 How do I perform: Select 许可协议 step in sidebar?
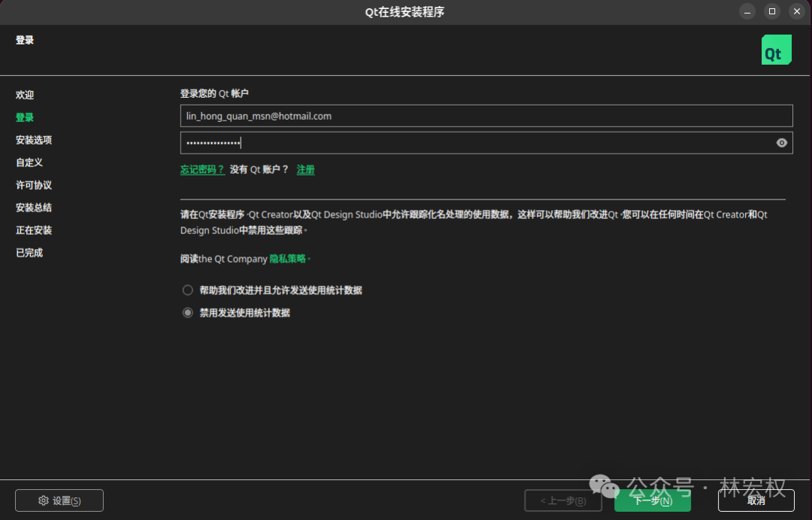tap(34, 185)
